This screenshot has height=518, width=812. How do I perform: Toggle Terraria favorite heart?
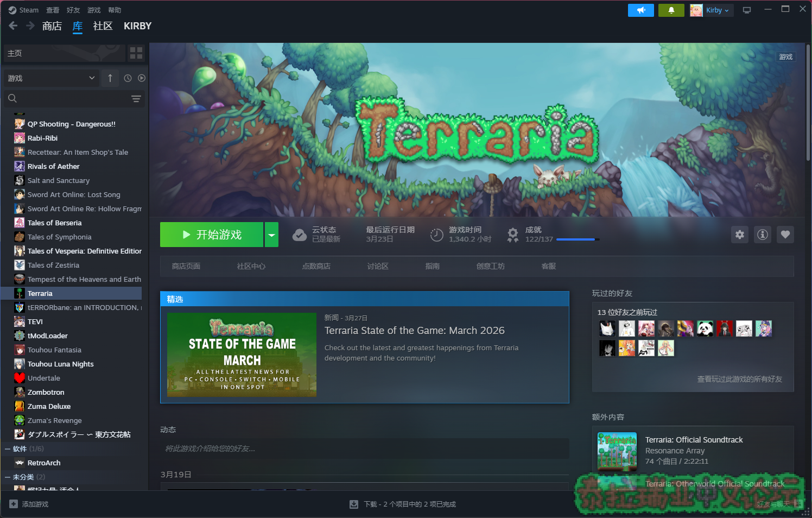[x=785, y=235]
